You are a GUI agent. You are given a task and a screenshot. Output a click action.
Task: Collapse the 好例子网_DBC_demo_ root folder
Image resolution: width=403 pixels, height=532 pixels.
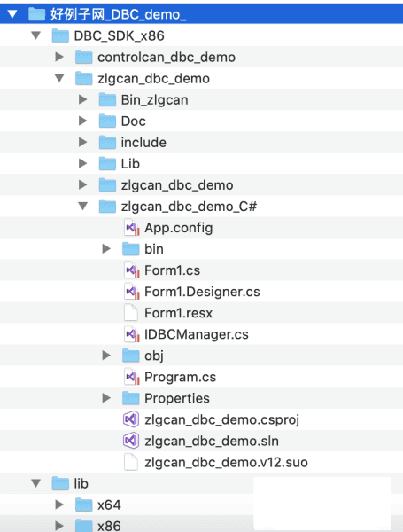coord(12,14)
